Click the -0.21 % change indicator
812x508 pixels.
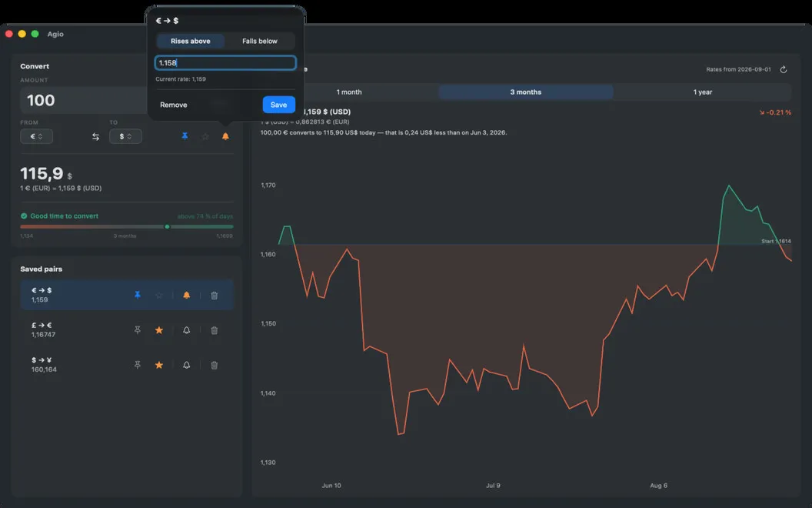point(775,112)
